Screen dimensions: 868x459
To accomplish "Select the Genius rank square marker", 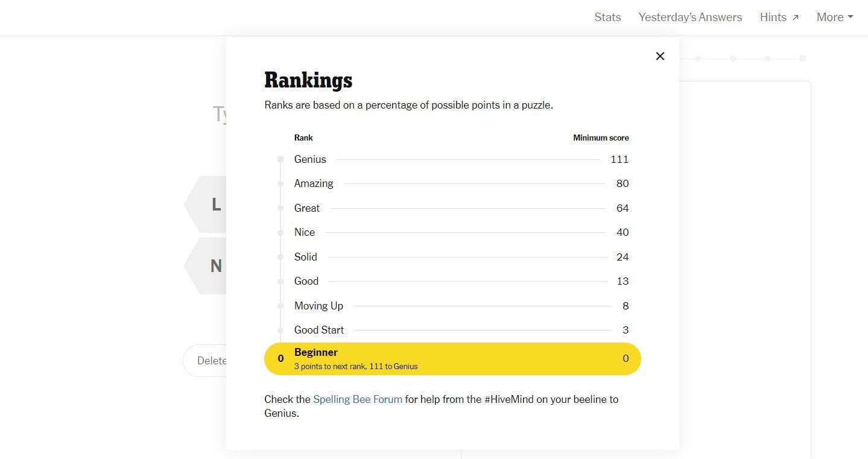I will tap(280, 159).
